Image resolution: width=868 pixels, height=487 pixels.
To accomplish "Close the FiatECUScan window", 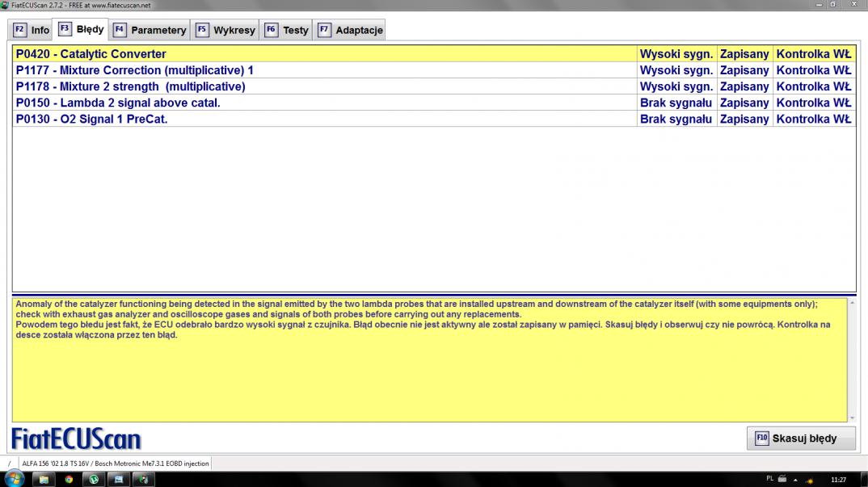I will 853,4.
